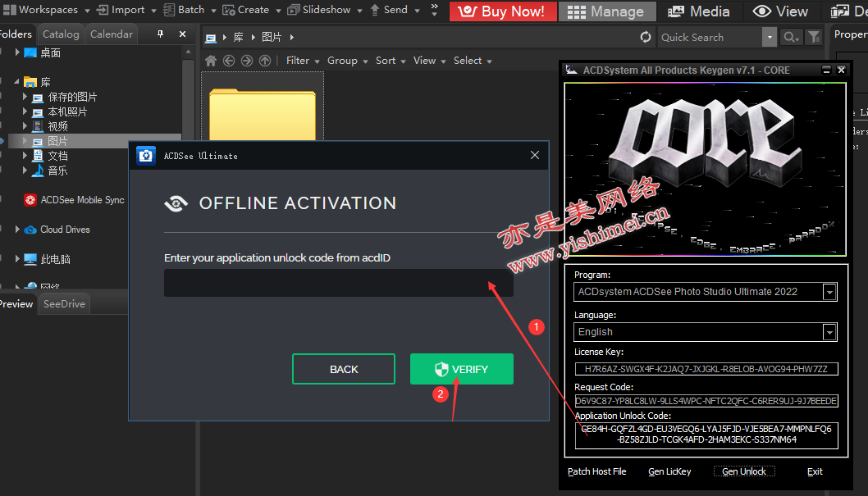Open the Create menu
Screen dimensions: 868x496
251,10
